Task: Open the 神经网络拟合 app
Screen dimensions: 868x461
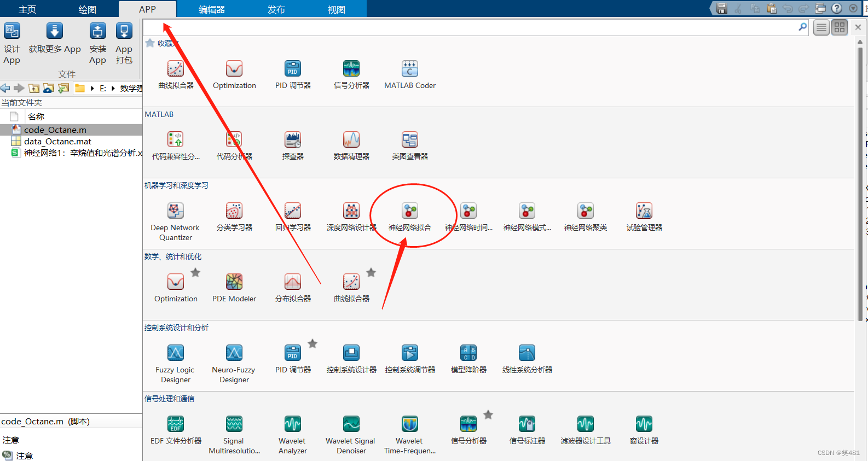Action: (x=410, y=217)
